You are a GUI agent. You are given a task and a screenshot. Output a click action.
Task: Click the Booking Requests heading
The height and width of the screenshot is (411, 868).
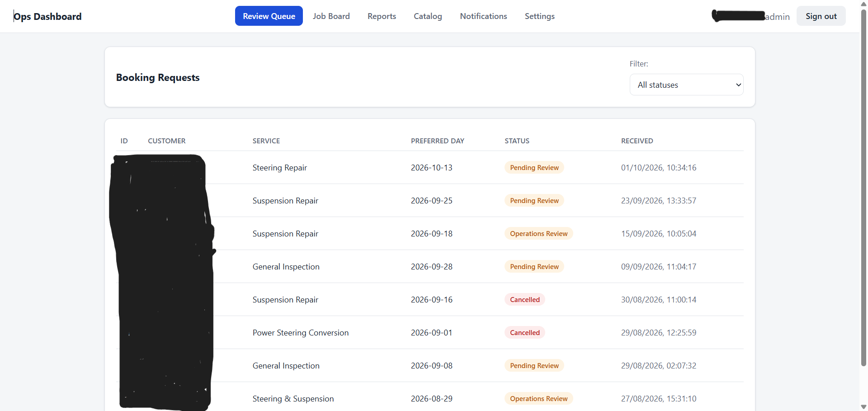(158, 77)
